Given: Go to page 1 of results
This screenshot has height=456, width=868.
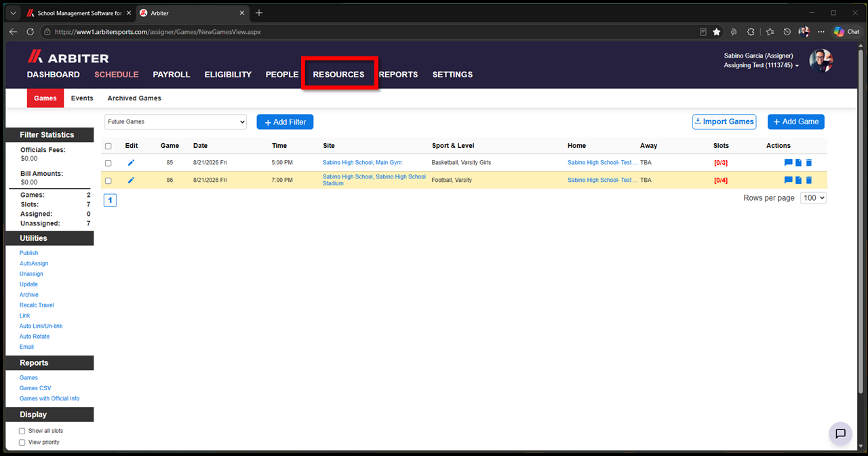Looking at the screenshot, I should pos(110,200).
